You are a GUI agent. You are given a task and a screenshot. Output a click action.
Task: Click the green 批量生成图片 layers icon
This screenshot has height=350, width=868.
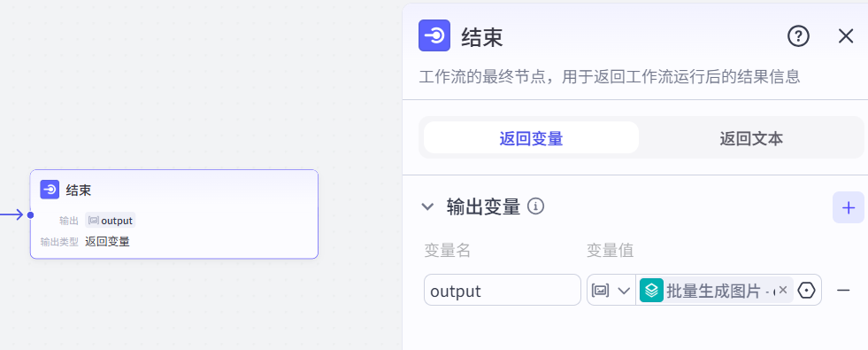tap(651, 290)
